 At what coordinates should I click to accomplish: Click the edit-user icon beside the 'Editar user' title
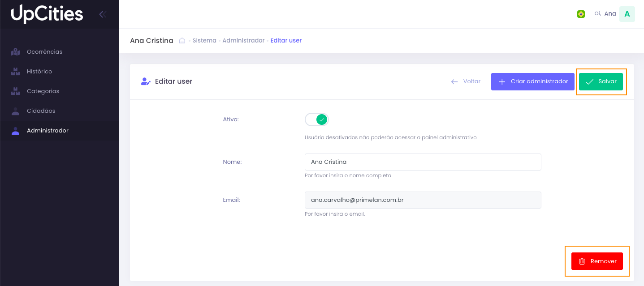tap(146, 81)
